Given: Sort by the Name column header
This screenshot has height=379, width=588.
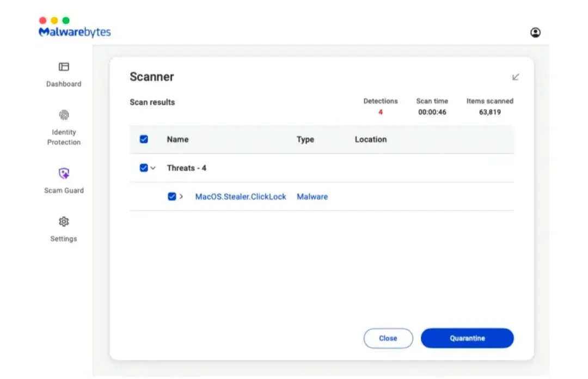Looking at the screenshot, I should click(x=177, y=139).
